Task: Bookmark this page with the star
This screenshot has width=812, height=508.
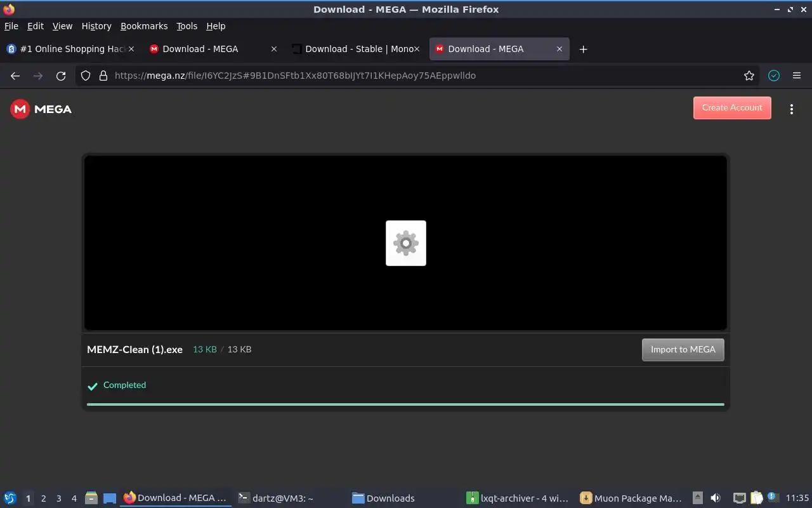Action: pyautogui.click(x=749, y=76)
